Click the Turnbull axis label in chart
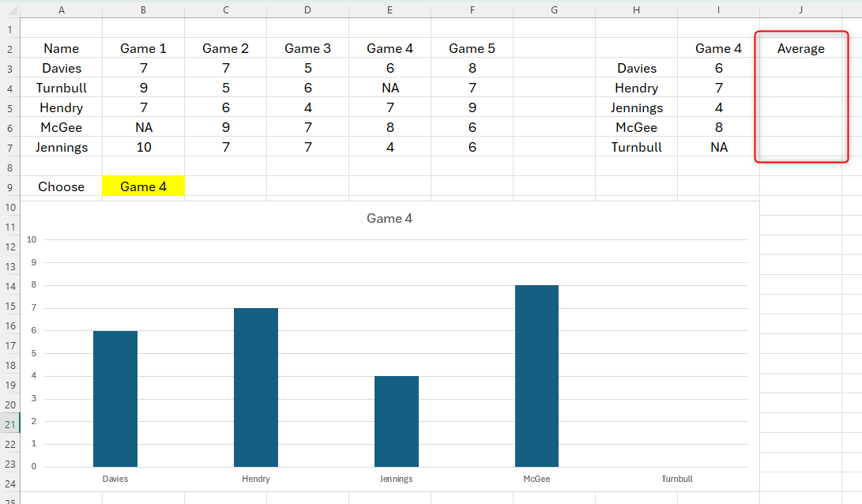The height and width of the screenshot is (504, 862). [x=677, y=479]
